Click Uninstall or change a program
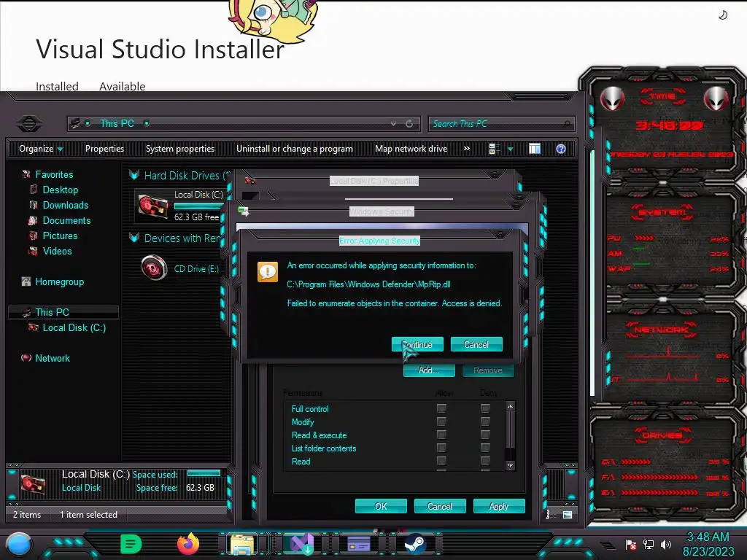The width and height of the screenshot is (747, 560). pyautogui.click(x=295, y=149)
